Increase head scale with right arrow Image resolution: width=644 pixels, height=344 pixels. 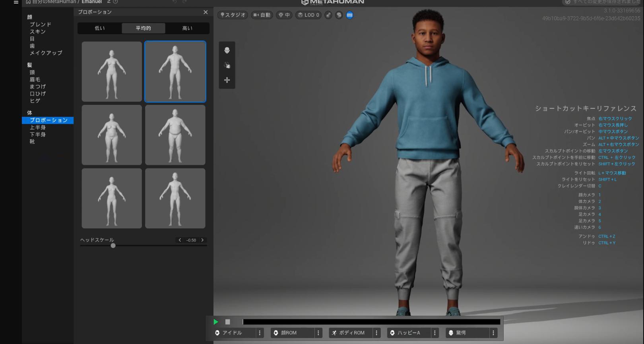(202, 240)
